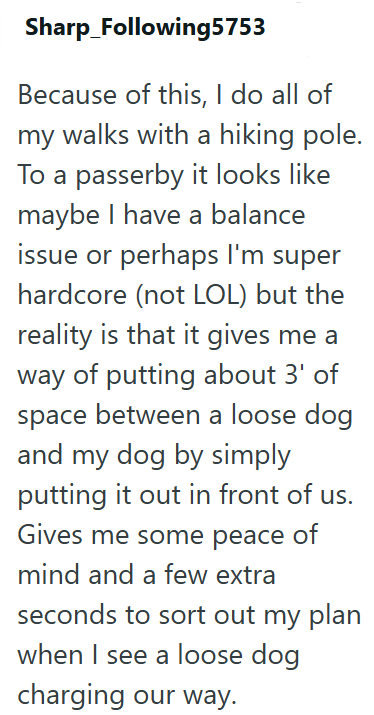
Task: Click the word "hardcore"
Action: pos(74,295)
